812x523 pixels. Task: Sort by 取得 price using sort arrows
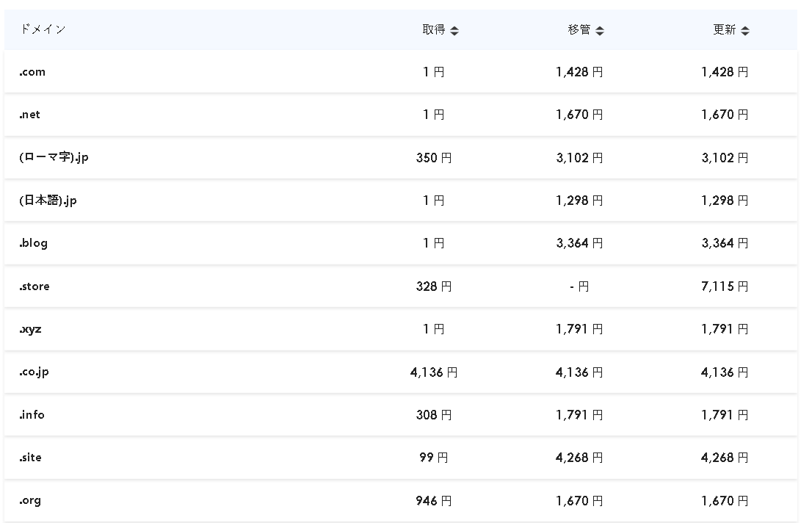pos(454,31)
